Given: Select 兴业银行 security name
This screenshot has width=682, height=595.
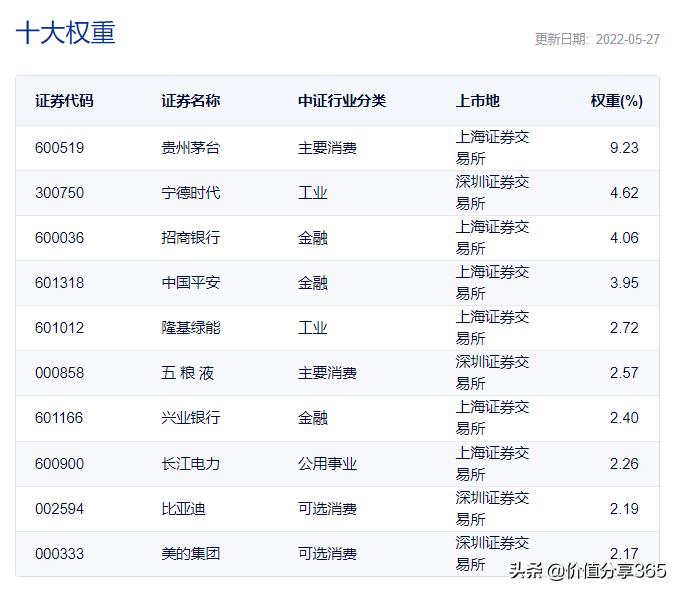Looking at the screenshot, I should coord(190,418).
